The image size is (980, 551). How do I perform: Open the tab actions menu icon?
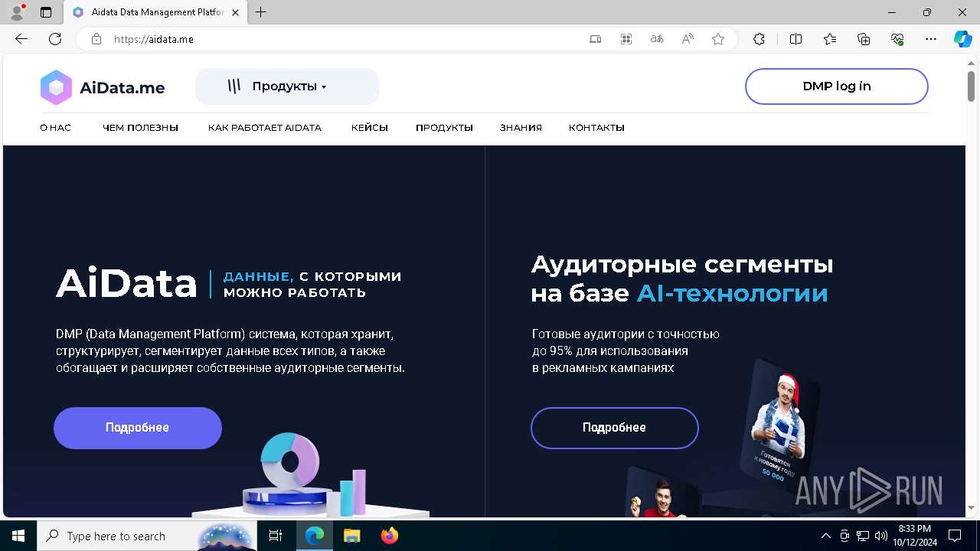pyautogui.click(x=46, y=12)
